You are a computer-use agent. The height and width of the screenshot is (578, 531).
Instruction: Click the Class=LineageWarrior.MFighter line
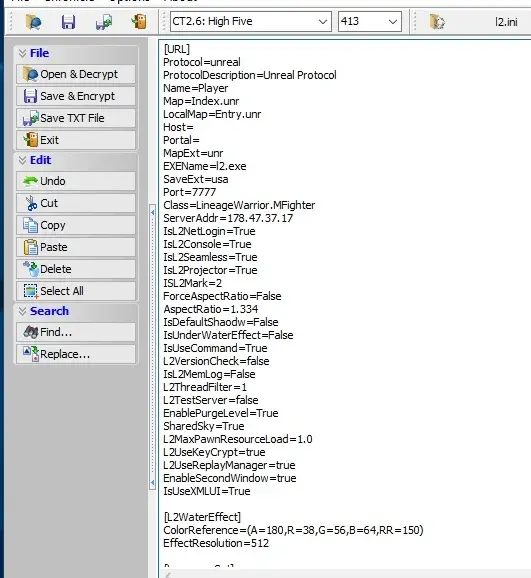239,205
